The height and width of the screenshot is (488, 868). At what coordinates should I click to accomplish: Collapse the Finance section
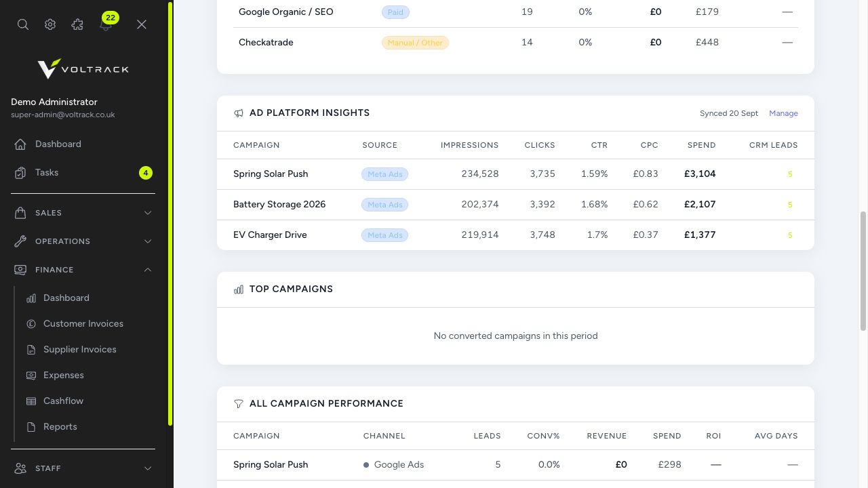[83, 270]
